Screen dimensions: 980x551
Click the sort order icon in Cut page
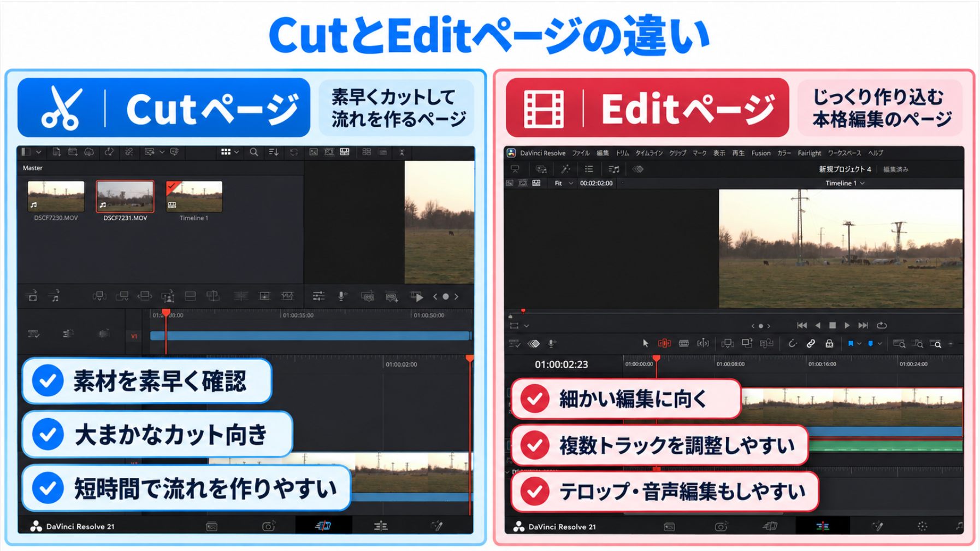click(274, 153)
